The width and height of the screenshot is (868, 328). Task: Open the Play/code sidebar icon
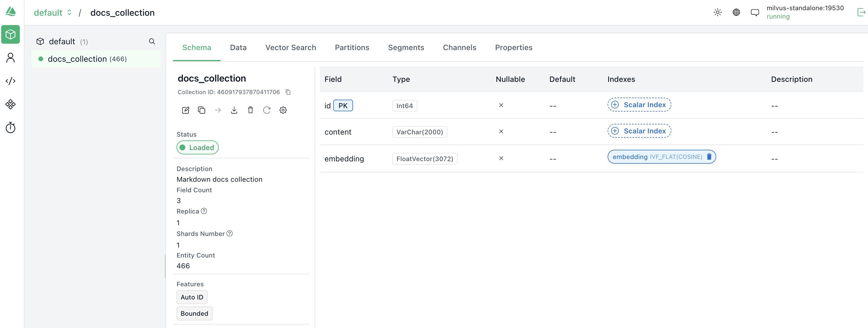tap(10, 81)
